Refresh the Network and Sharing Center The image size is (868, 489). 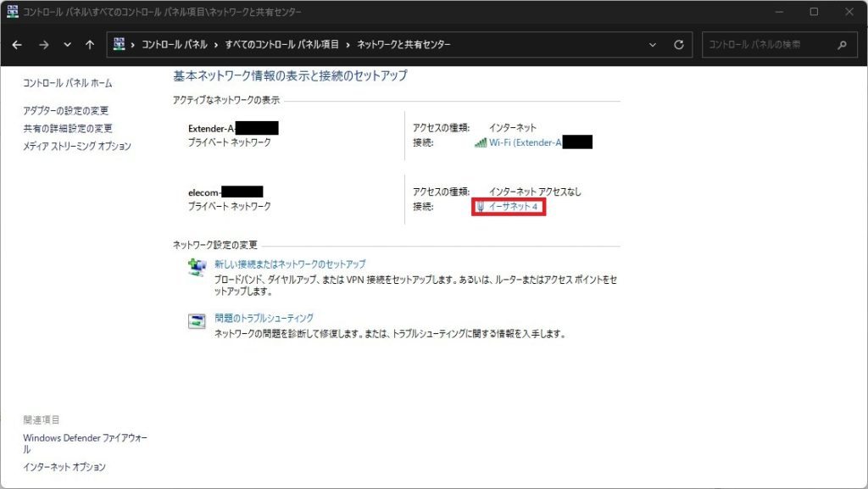(x=678, y=45)
